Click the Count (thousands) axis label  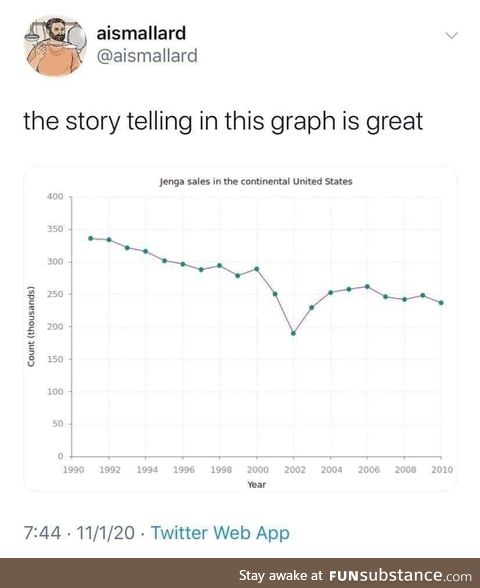point(31,326)
